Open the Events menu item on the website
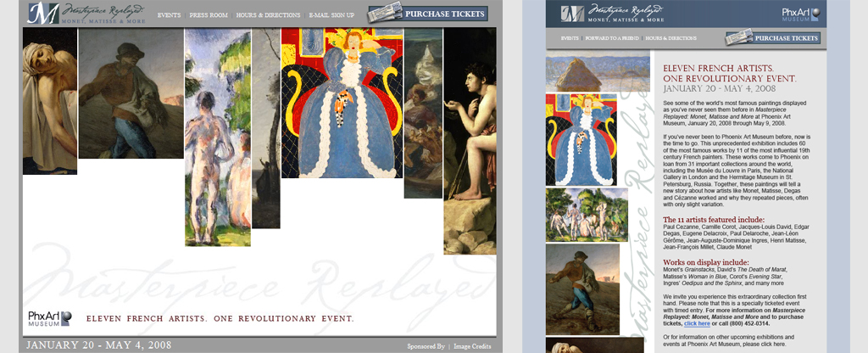 click(x=169, y=15)
